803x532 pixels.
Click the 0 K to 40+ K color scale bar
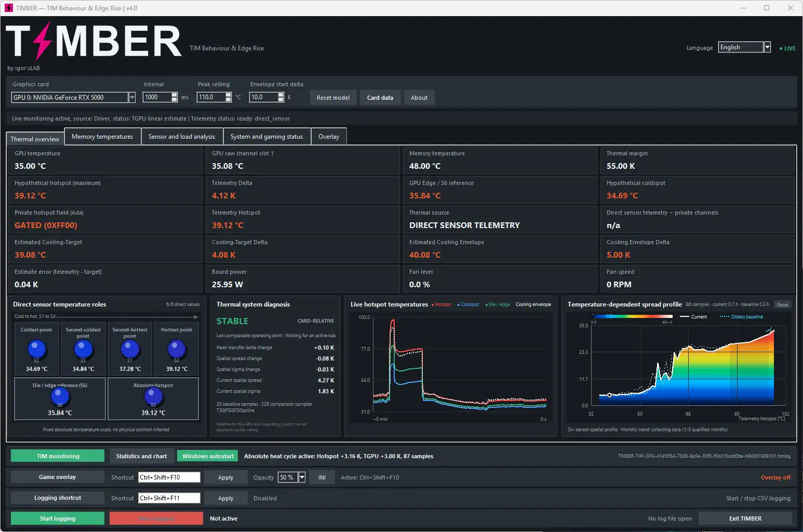633,316
